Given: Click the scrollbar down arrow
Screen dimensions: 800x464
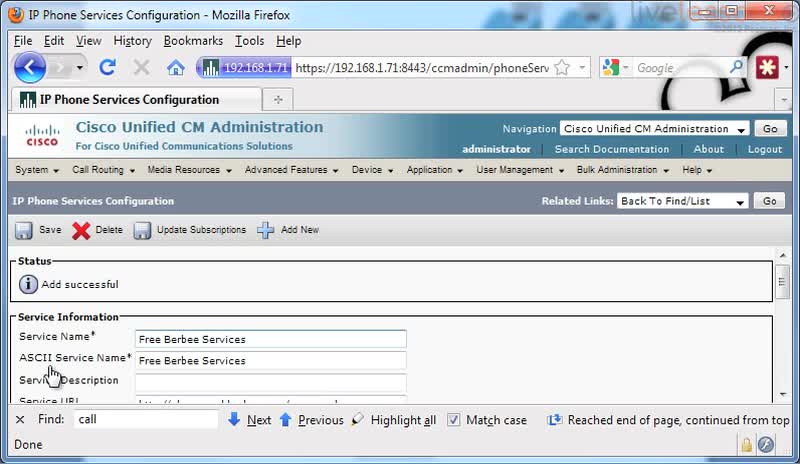Looking at the screenshot, I should (783, 394).
